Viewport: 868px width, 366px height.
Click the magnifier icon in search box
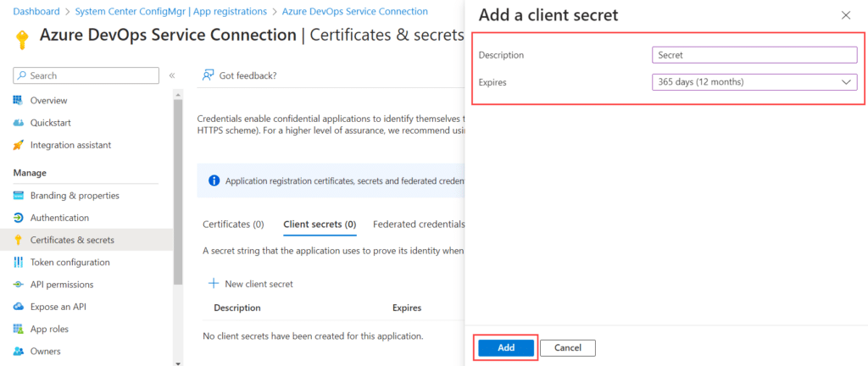(x=21, y=75)
